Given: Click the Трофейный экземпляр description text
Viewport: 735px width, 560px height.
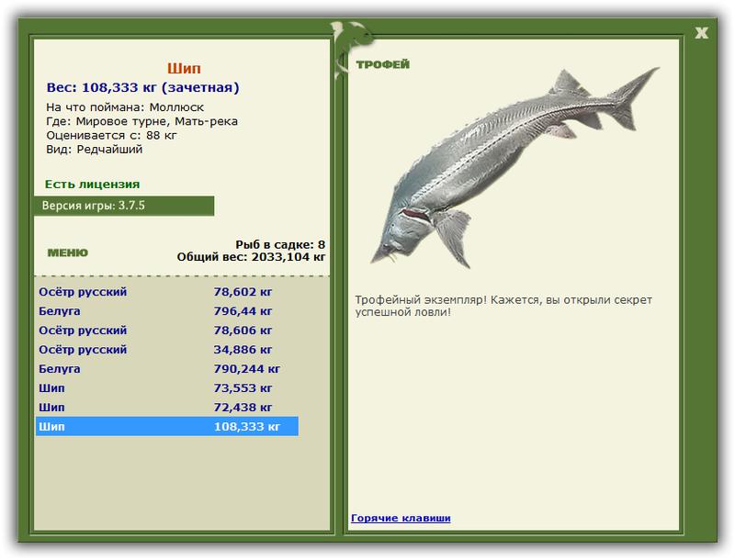Looking at the screenshot, I should pyautogui.click(x=503, y=306).
